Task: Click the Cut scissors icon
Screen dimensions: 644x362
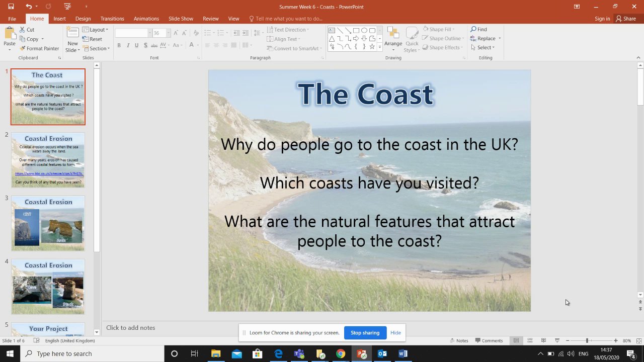Action: click(23, 30)
